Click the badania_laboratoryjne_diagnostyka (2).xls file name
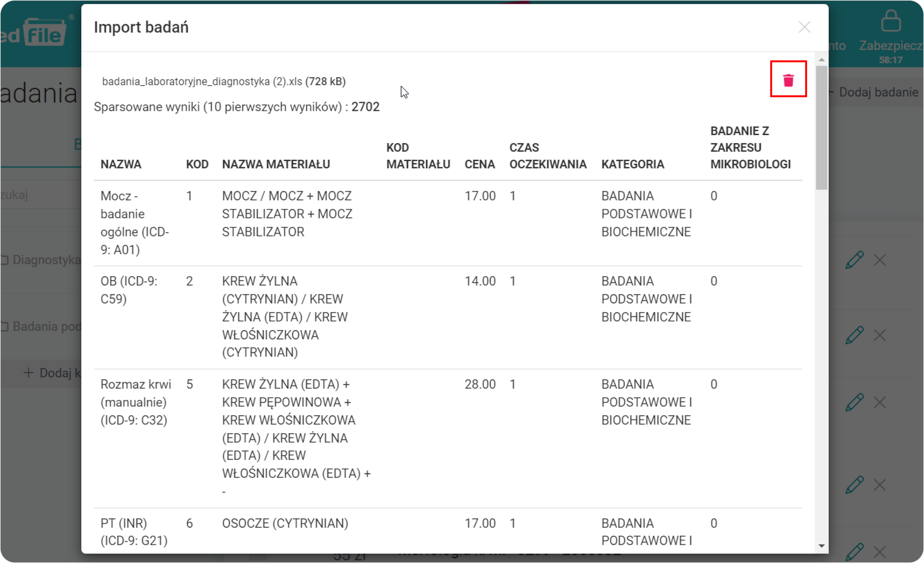 coord(202,81)
